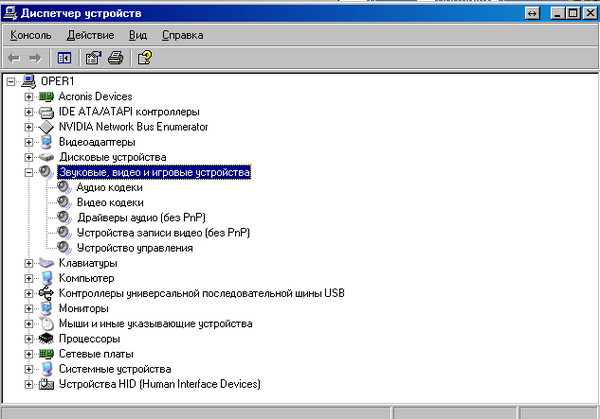Image resolution: width=600 pixels, height=419 pixels.
Task: Click the Клавиатуры keyboard icon
Action: click(46, 263)
